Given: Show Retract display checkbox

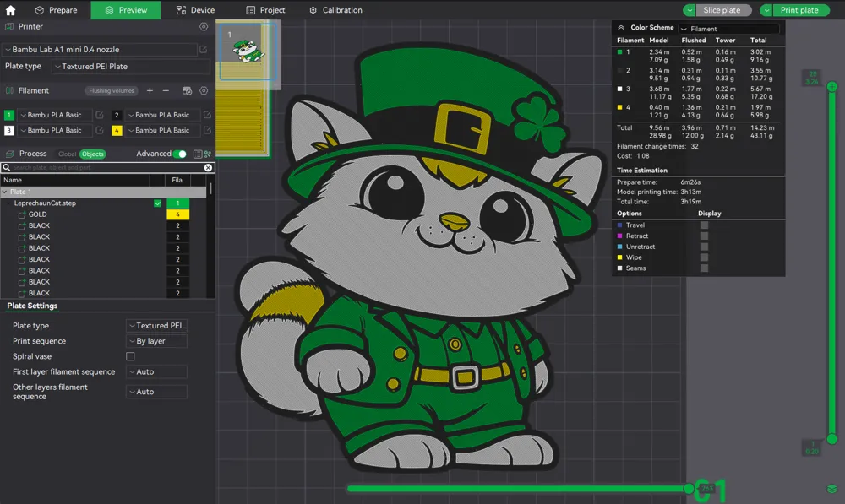Looking at the screenshot, I should point(704,236).
